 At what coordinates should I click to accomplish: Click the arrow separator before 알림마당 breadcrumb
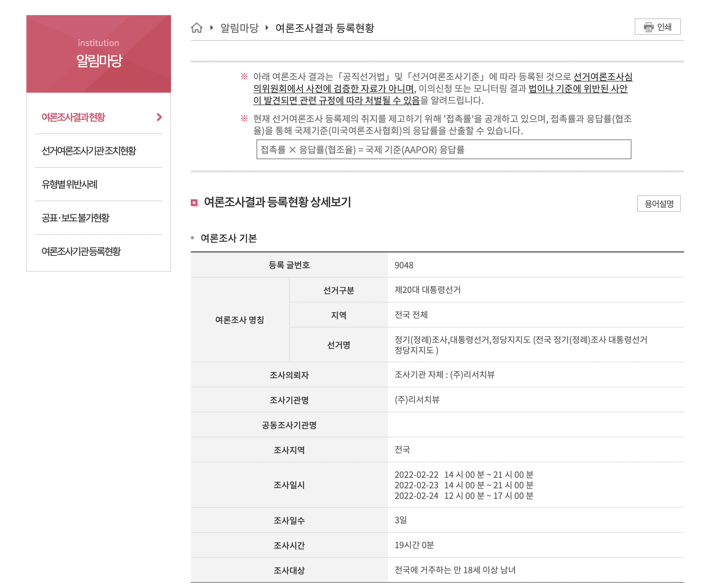[212, 27]
